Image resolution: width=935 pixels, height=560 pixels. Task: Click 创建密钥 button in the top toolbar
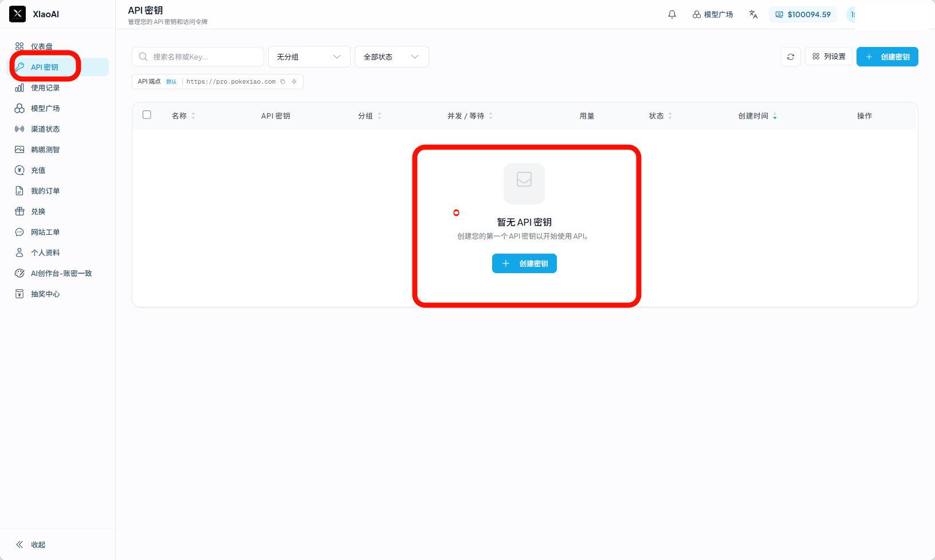[887, 57]
